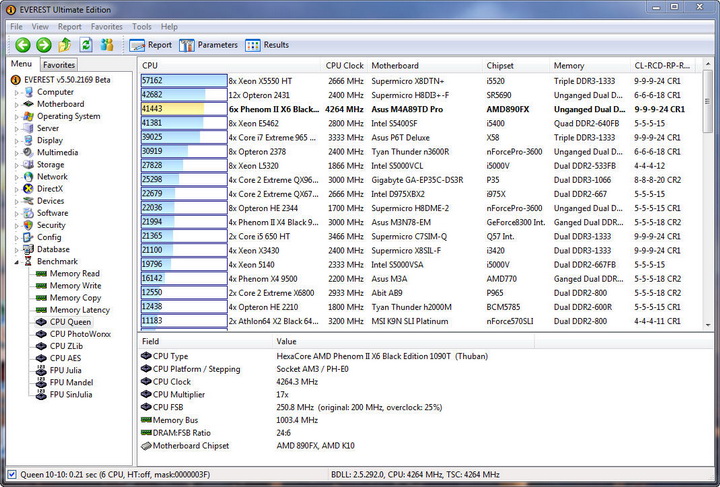Expand the Operating System tree node
Image resolution: width=720 pixels, height=487 pixels.
[17, 117]
